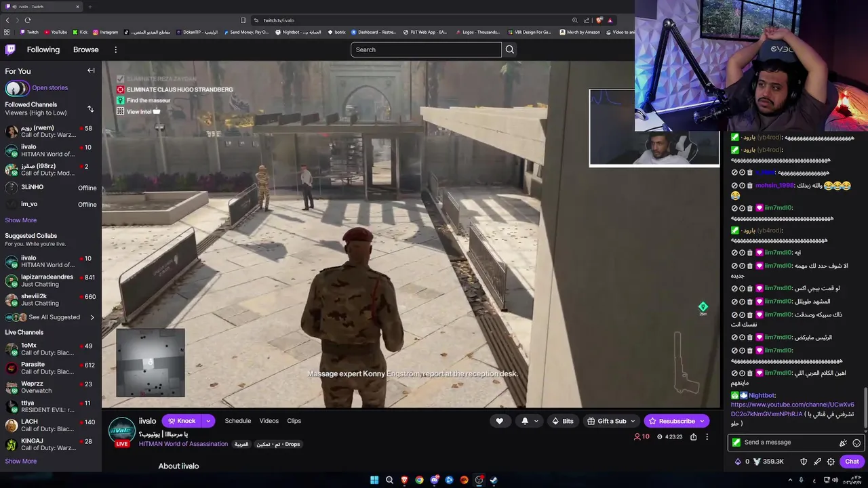
Task: Open the Windows Start button
Action: (x=374, y=480)
